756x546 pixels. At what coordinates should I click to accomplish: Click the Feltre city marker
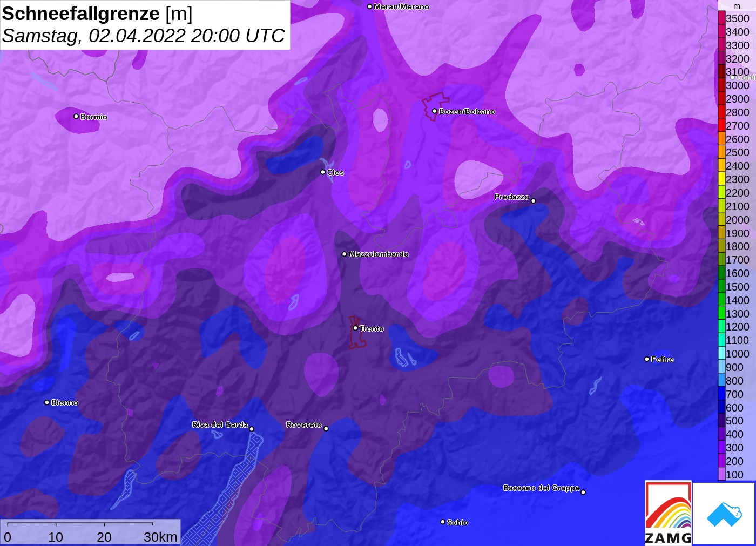(647, 359)
